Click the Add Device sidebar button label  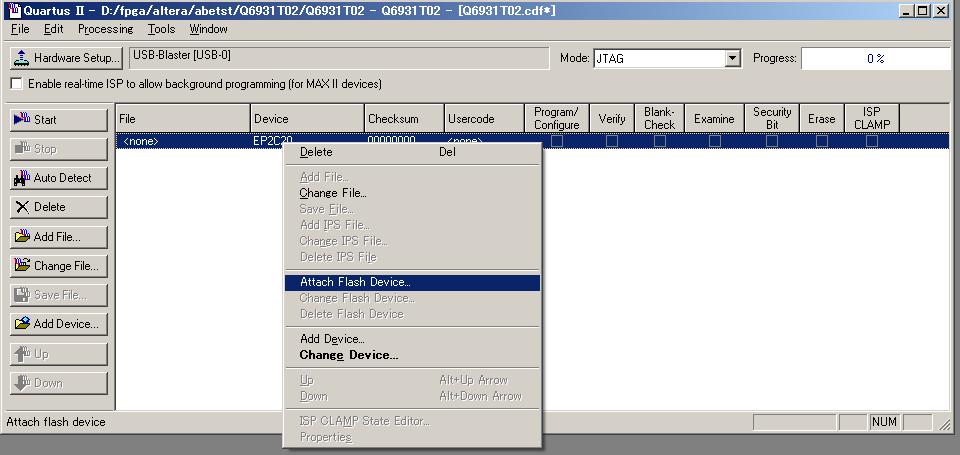66,324
